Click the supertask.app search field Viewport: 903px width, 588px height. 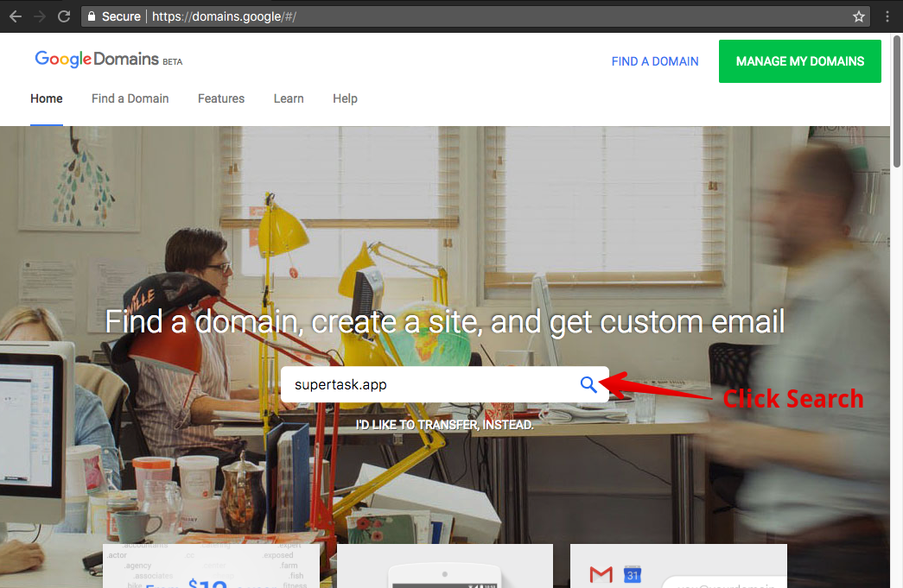click(445, 384)
